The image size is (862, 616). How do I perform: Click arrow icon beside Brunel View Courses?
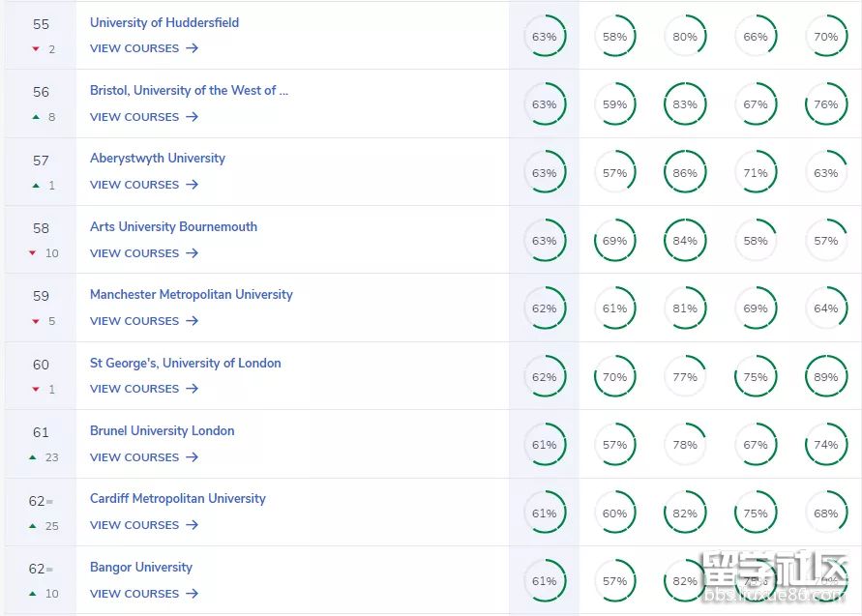coord(193,457)
